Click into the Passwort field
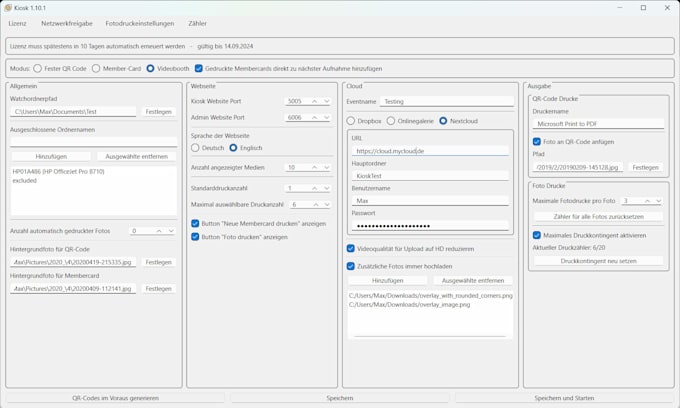This screenshot has height=408, width=680. (430, 227)
